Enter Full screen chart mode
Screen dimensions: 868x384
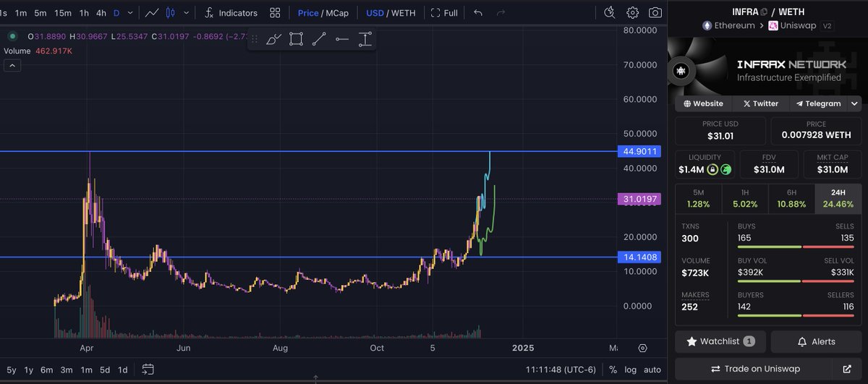coord(444,13)
